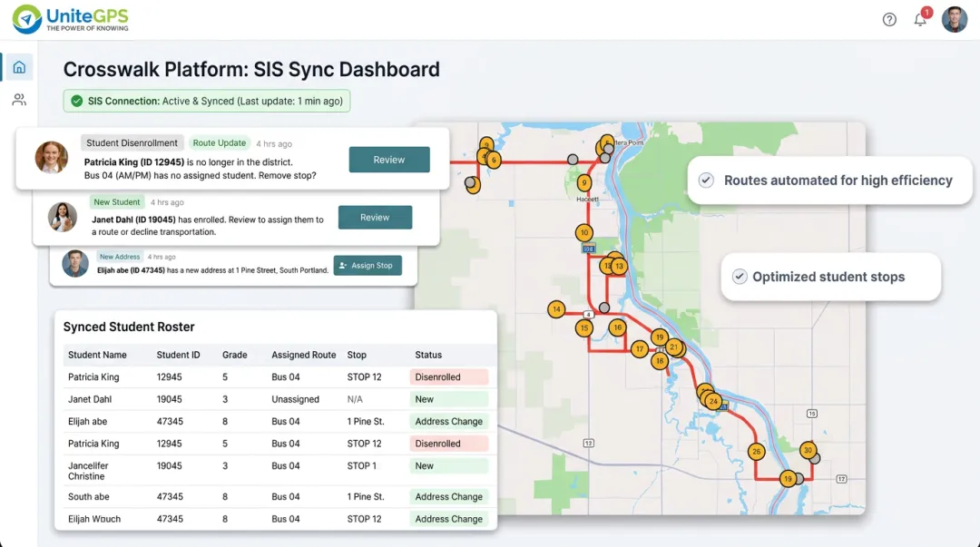Click the green SIS Connection check icon
The width and height of the screenshot is (980, 547).
pos(77,102)
